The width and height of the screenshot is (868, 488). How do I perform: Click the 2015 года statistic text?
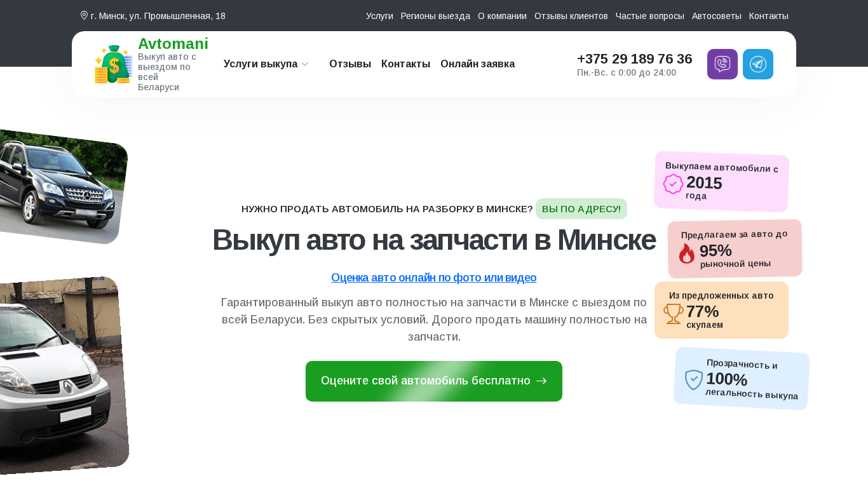[x=704, y=187]
